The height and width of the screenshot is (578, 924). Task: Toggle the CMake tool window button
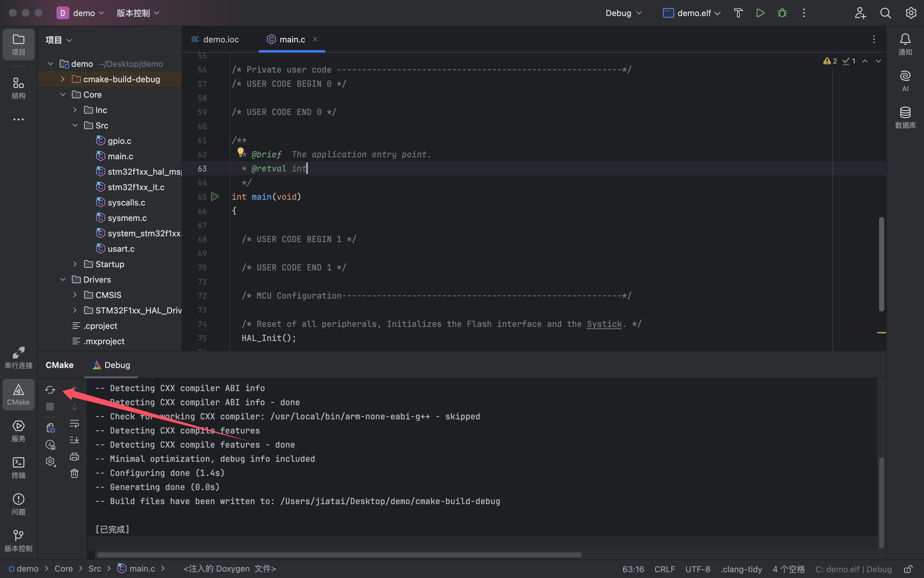click(x=18, y=395)
